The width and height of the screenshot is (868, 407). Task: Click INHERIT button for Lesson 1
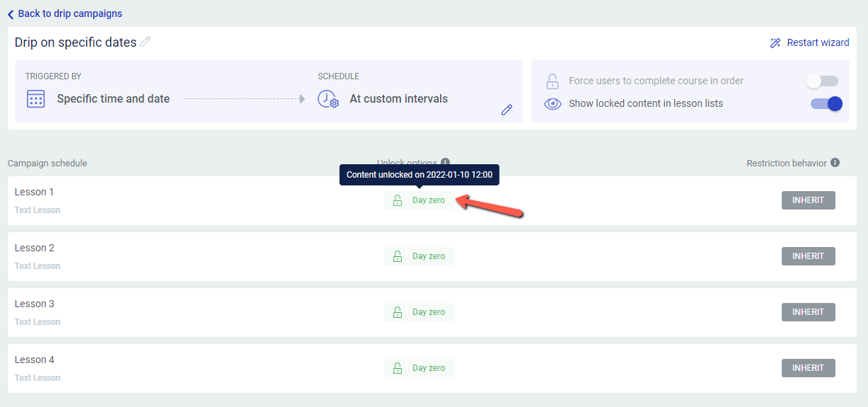coord(808,200)
